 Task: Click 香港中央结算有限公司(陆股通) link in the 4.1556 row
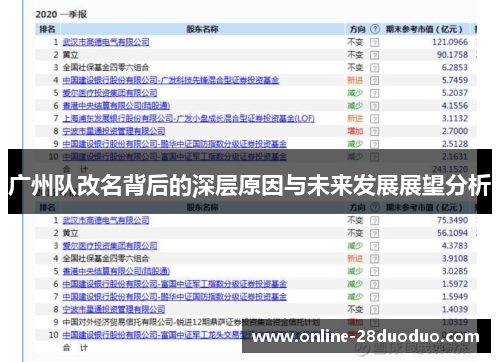pyautogui.click(x=116, y=106)
